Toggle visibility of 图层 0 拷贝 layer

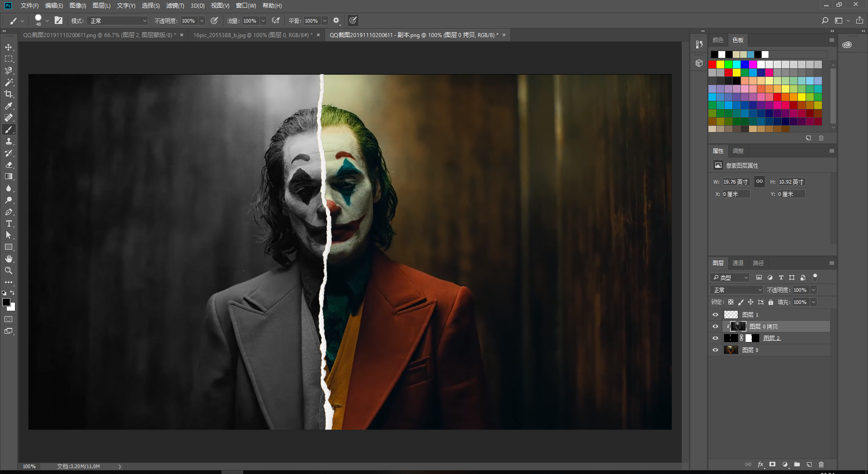click(x=715, y=327)
